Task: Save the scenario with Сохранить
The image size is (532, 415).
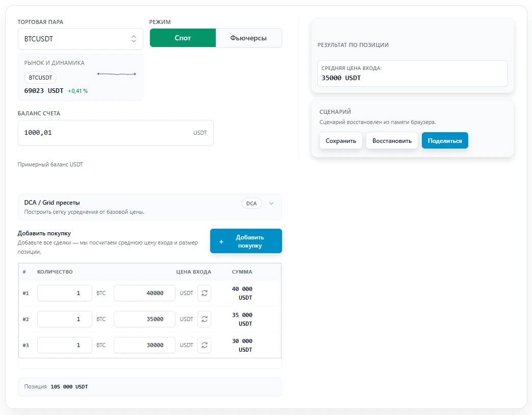Action: click(341, 140)
